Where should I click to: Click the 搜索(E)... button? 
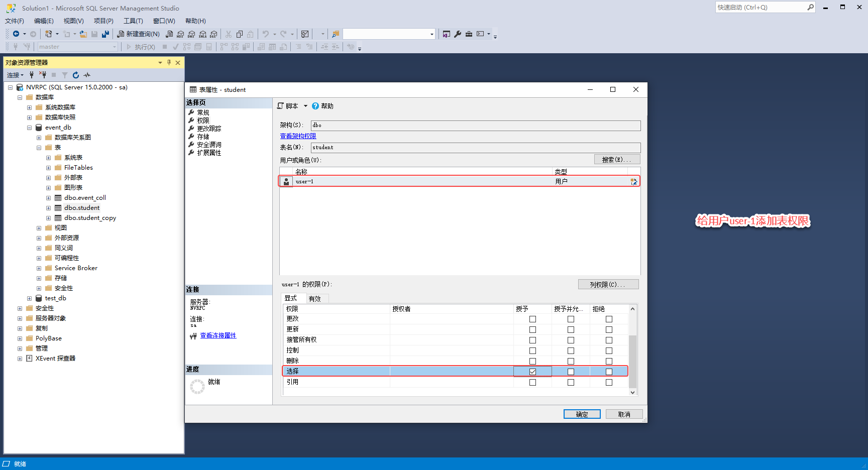coord(617,160)
